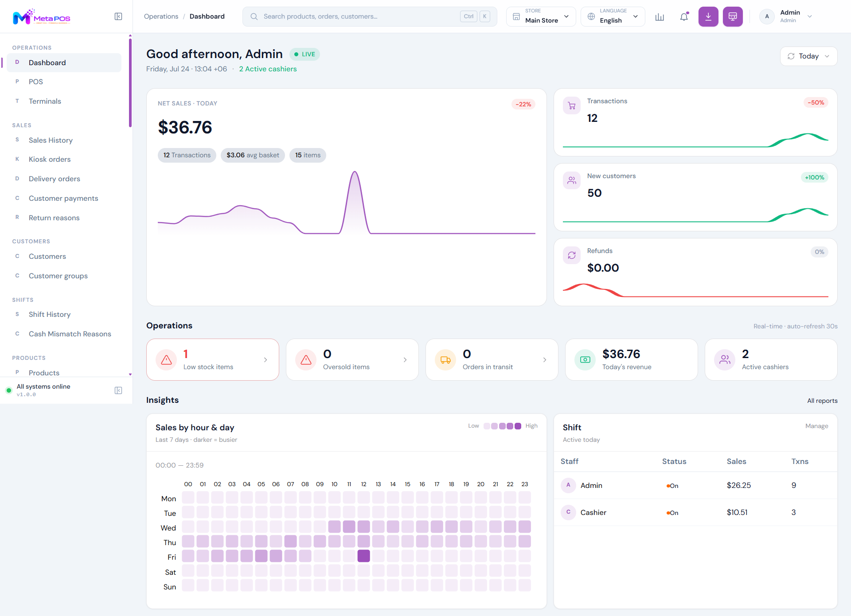Open Low stock items chevron
Viewport: 851px width, 616px height.
coord(265,360)
